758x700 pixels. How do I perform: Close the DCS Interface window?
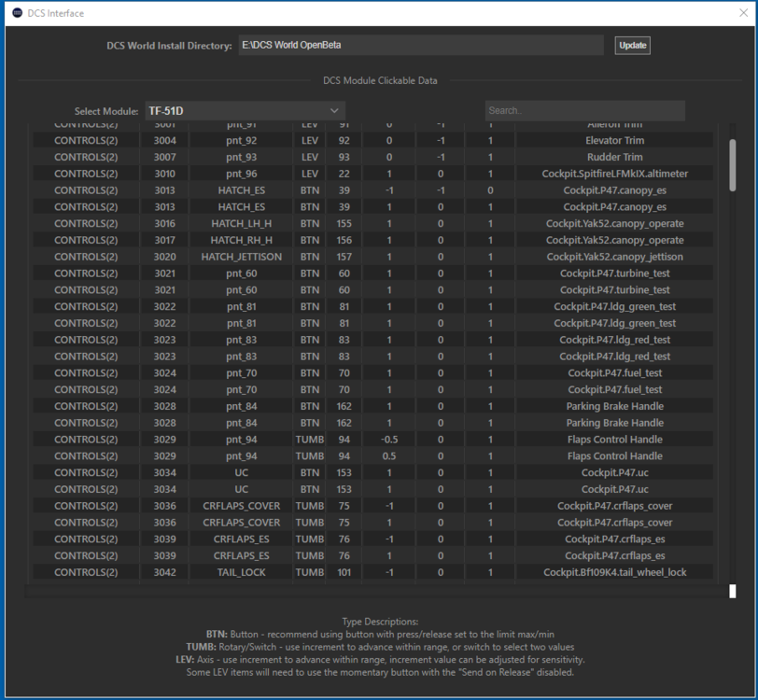click(743, 13)
